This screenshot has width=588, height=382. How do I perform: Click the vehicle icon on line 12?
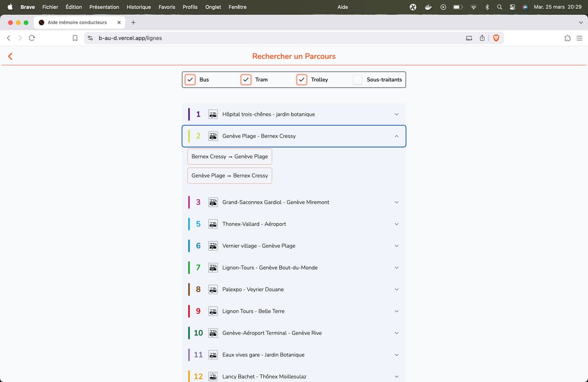pyautogui.click(x=213, y=377)
